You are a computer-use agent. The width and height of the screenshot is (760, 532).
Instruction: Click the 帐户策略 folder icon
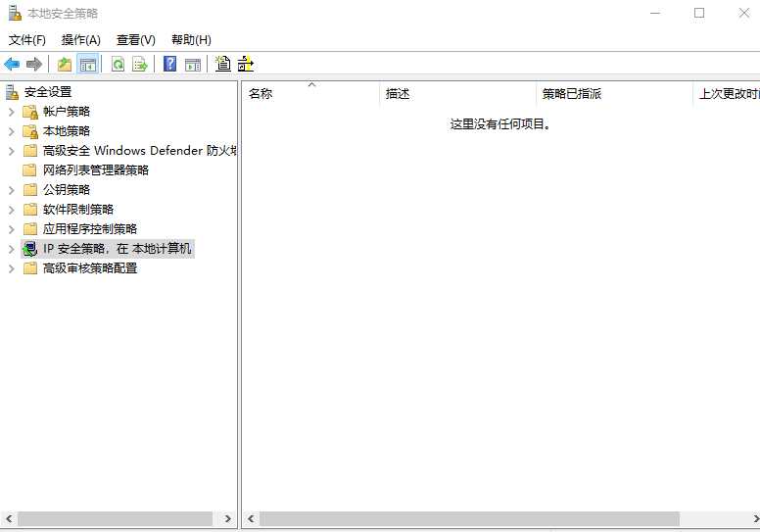(x=30, y=112)
